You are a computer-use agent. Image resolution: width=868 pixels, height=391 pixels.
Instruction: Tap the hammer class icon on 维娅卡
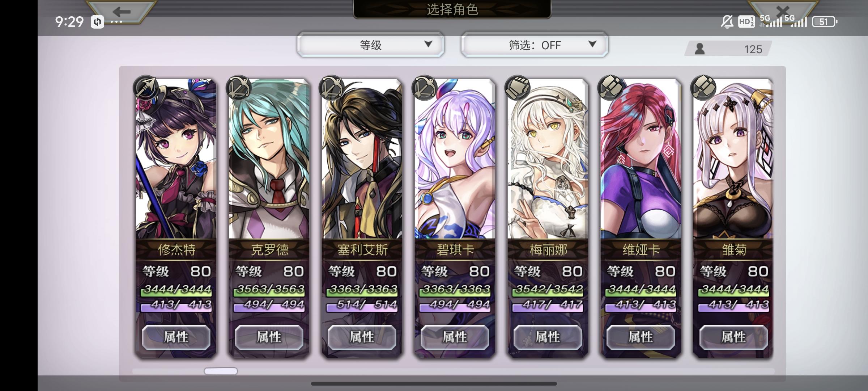click(x=610, y=88)
